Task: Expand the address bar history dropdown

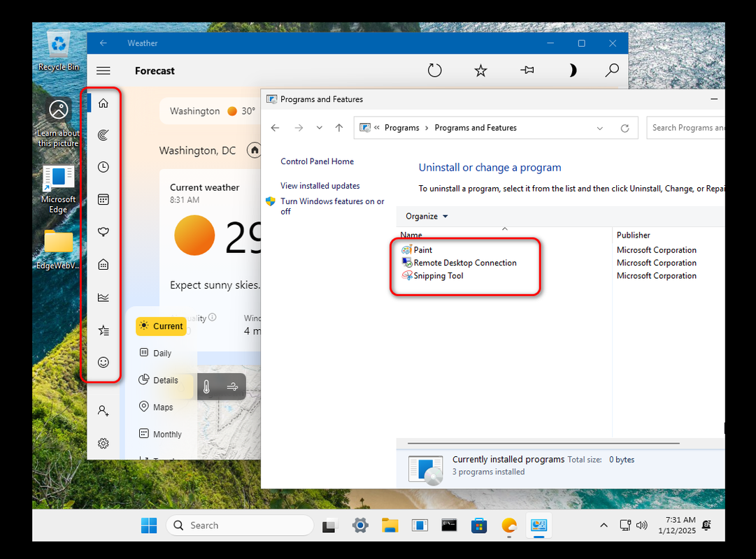Action: [600, 128]
